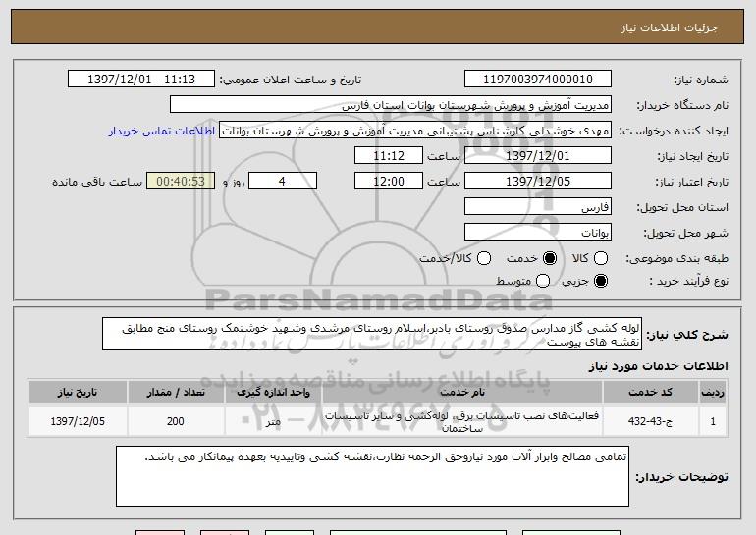The image size is (756, 535).
Task: Click the تعداد / مقدار column header
Action: pyautogui.click(x=176, y=393)
